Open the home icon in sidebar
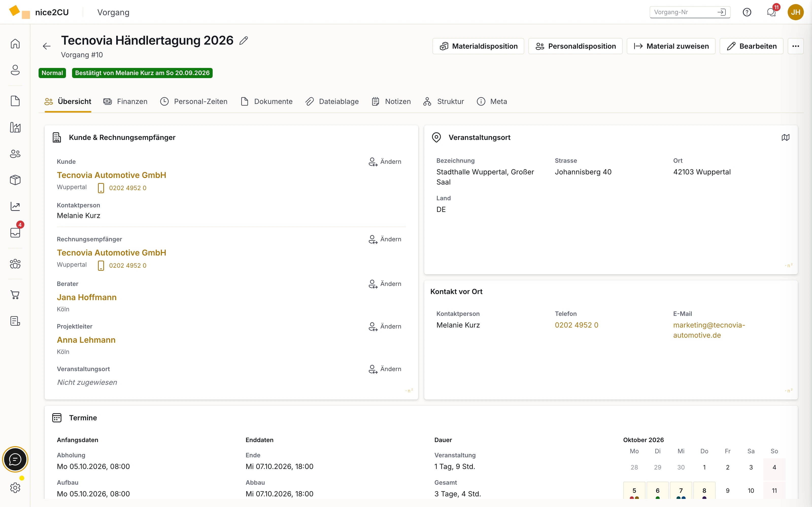The width and height of the screenshot is (812, 507). pos(15,44)
